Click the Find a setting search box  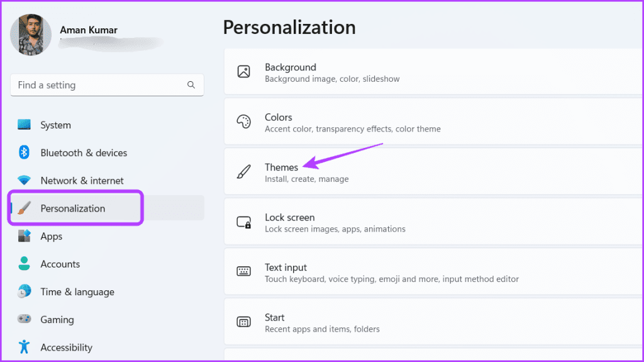[x=107, y=85]
